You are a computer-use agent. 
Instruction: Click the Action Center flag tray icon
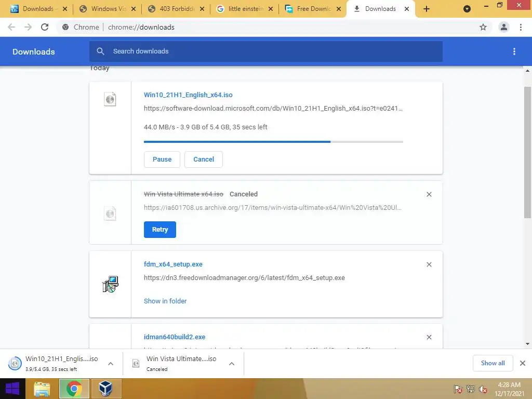pos(458,389)
